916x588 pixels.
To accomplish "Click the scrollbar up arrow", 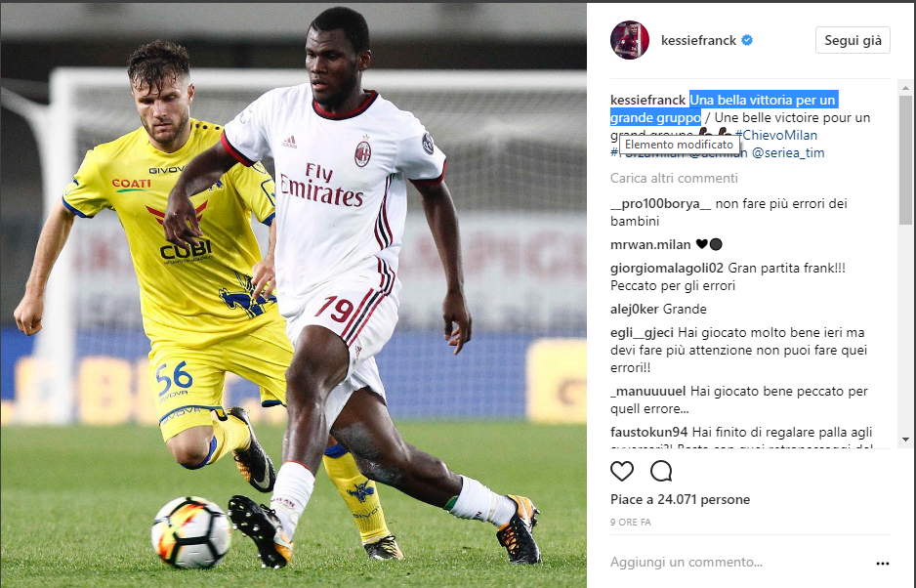I will coord(905,88).
